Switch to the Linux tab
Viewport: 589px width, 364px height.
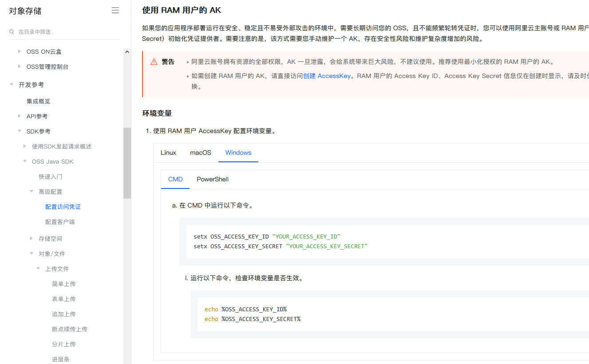click(168, 153)
